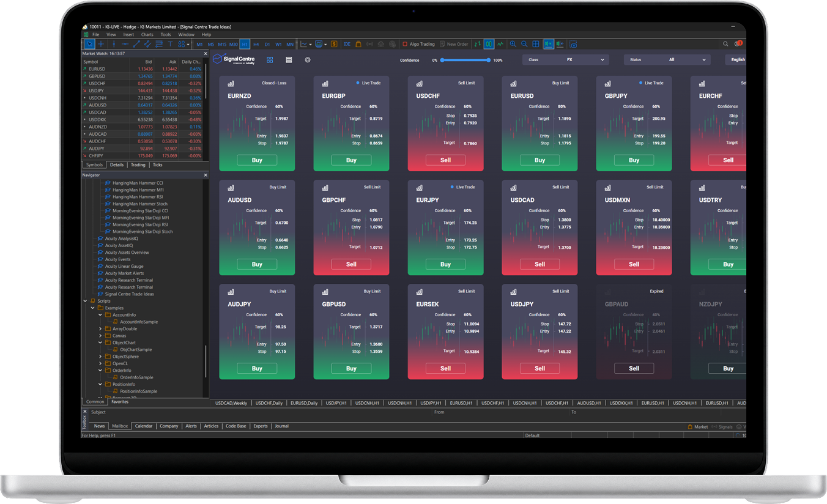
Task: Switch chart to bar chart style
Action: 478,44
